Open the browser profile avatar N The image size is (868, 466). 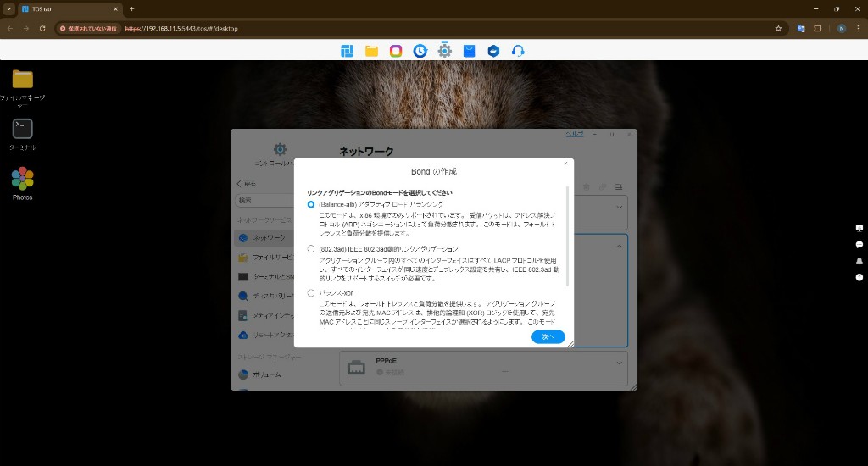pos(842,28)
